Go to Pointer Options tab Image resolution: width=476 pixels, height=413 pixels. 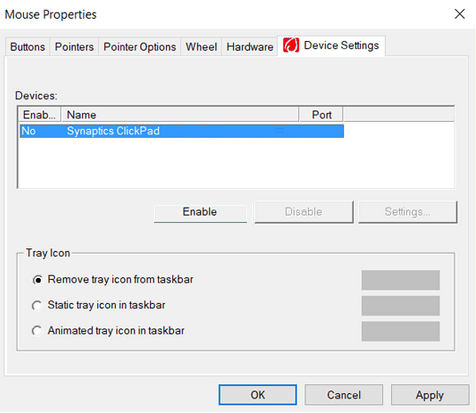click(140, 47)
